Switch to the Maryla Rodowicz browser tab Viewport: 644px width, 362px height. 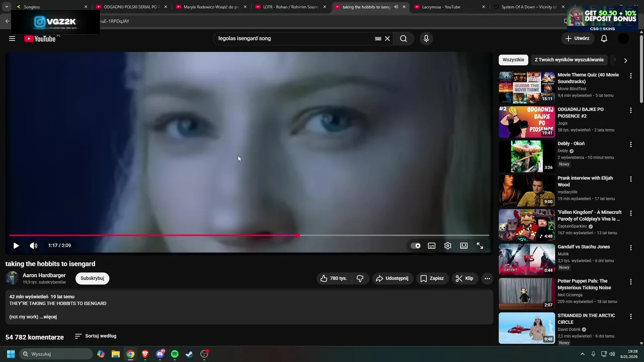(211, 7)
